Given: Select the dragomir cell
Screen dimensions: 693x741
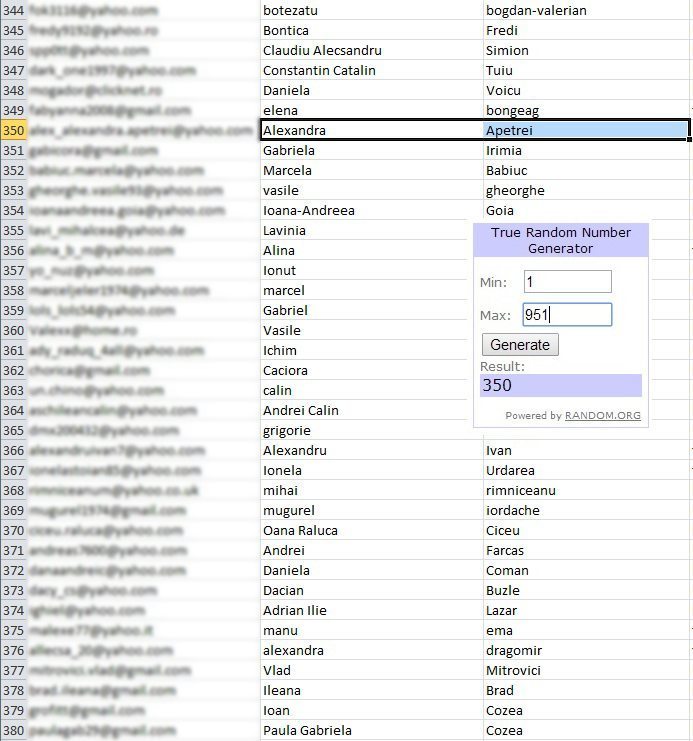Looking at the screenshot, I should 586,651.
